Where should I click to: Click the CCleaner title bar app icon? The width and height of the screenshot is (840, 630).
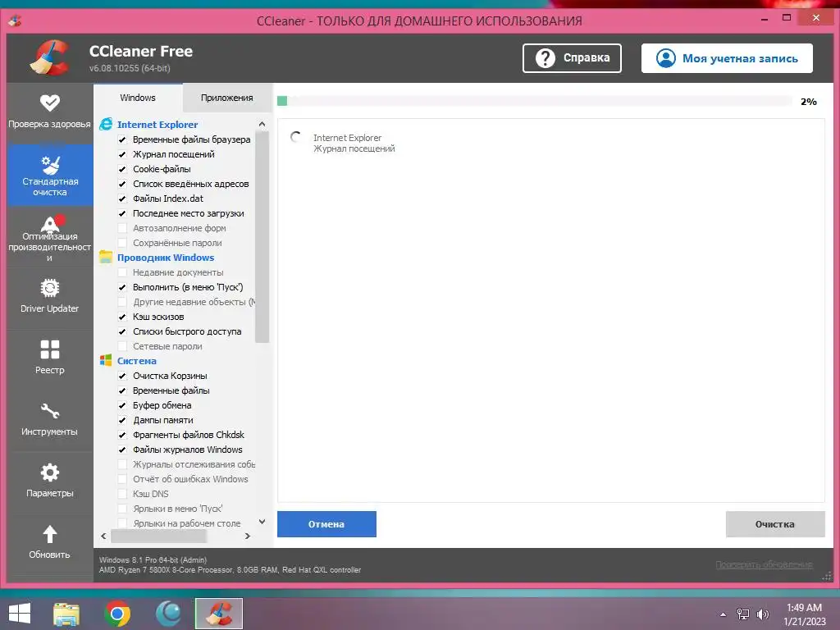pos(15,21)
